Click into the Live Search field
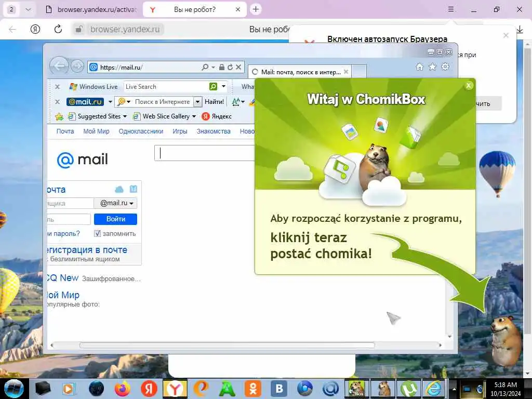This screenshot has width=532, height=399. point(166,87)
